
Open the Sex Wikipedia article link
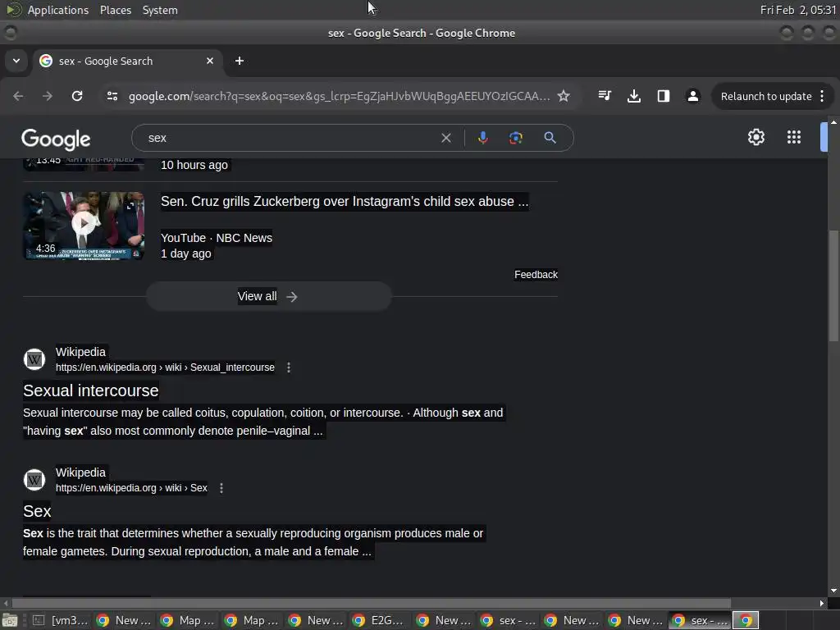pos(37,512)
